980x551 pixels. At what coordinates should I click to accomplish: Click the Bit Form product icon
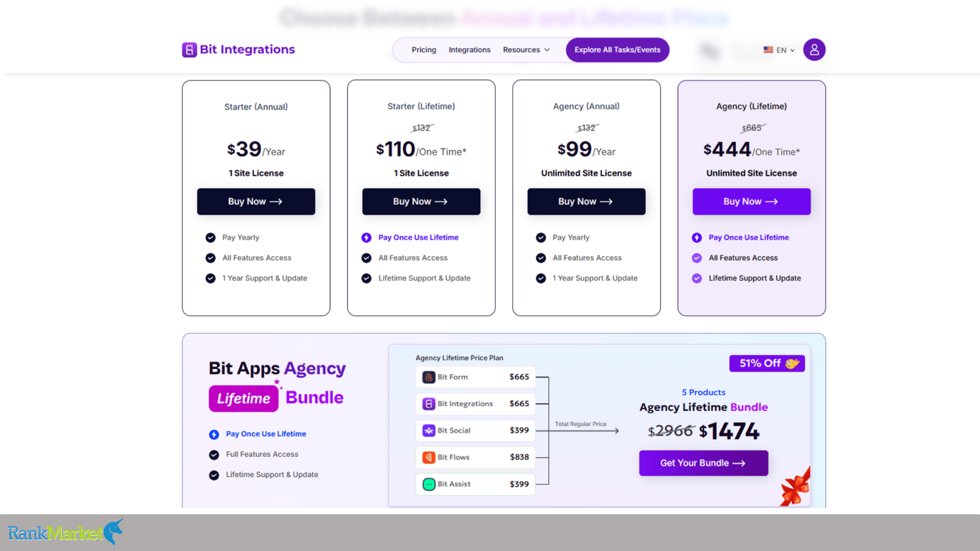coord(429,377)
